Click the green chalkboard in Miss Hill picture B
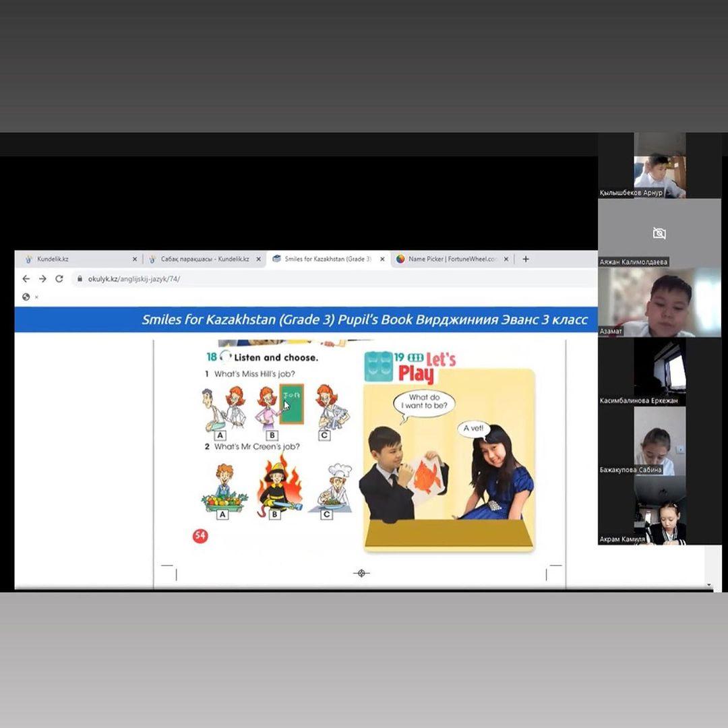Viewport: 728px width, 728px height. point(292,404)
